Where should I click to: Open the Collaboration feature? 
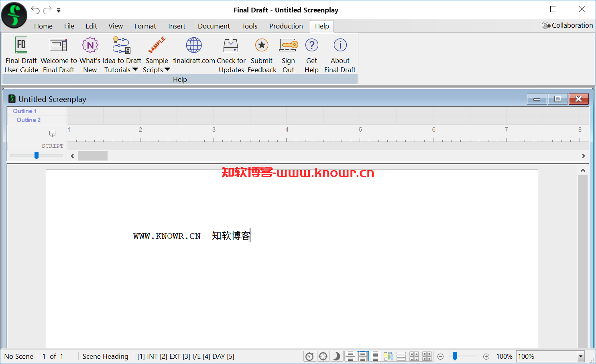coord(567,25)
